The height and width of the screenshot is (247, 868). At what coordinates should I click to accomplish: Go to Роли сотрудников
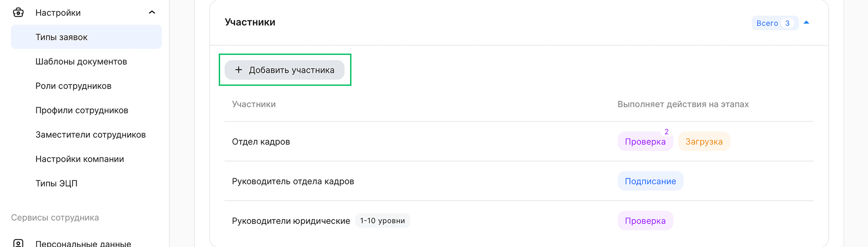(x=73, y=86)
